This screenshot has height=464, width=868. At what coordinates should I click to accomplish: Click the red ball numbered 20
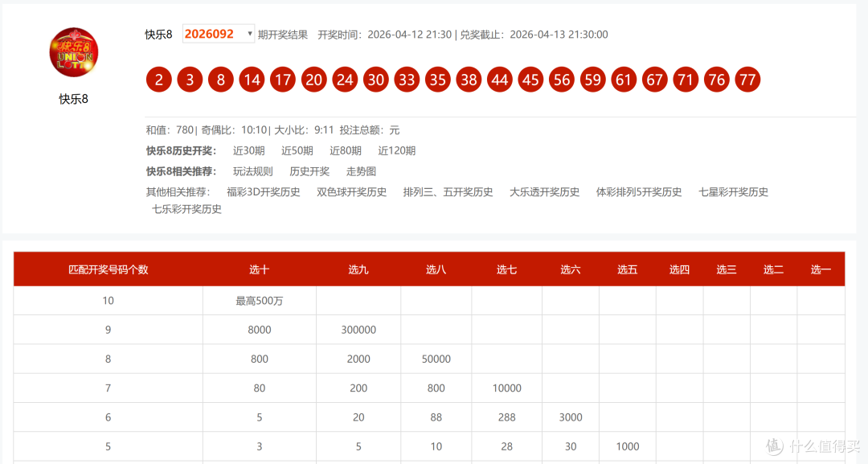click(x=314, y=80)
